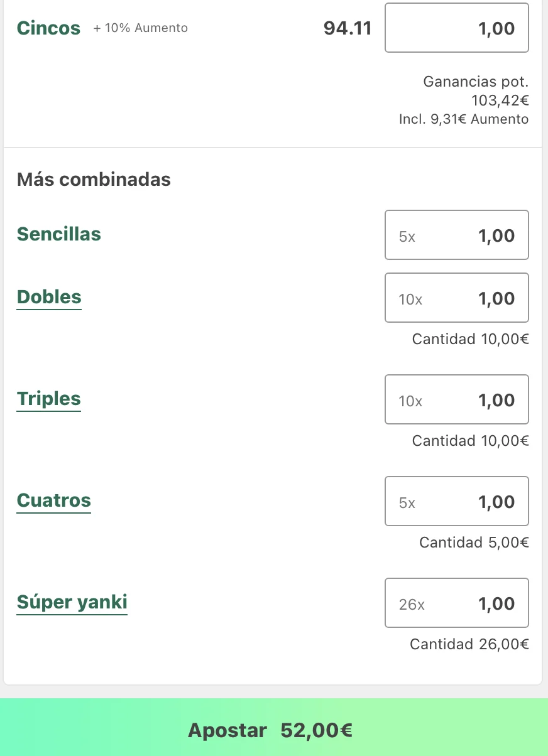This screenshot has width=548, height=756.
Task: Click the 94.11 odds value
Action: (x=348, y=28)
